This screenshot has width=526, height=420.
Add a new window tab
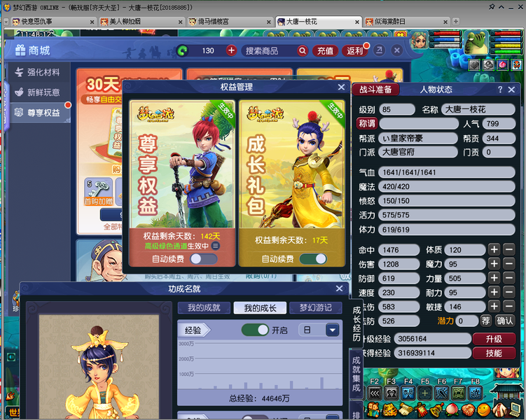click(x=455, y=22)
